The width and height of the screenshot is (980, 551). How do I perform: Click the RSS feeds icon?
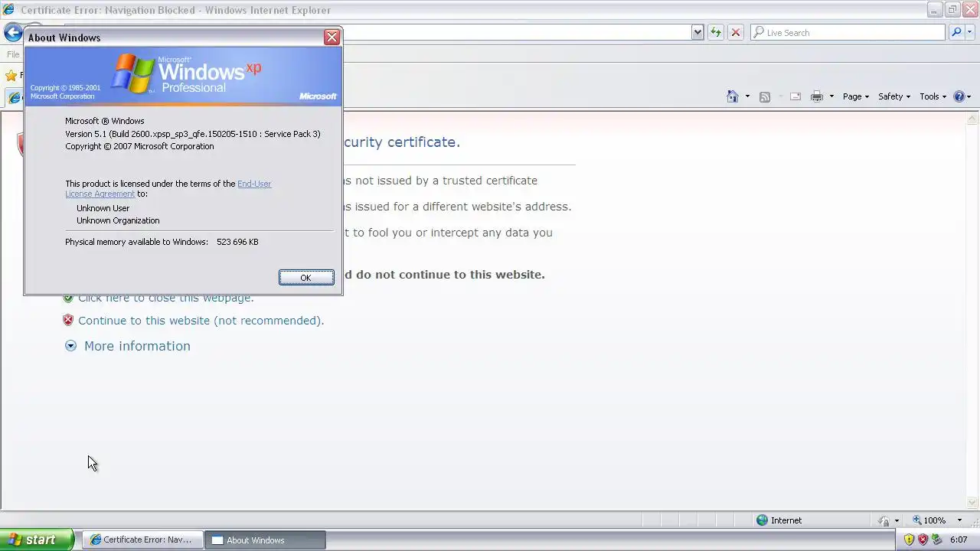pyautogui.click(x=764, y=96)
